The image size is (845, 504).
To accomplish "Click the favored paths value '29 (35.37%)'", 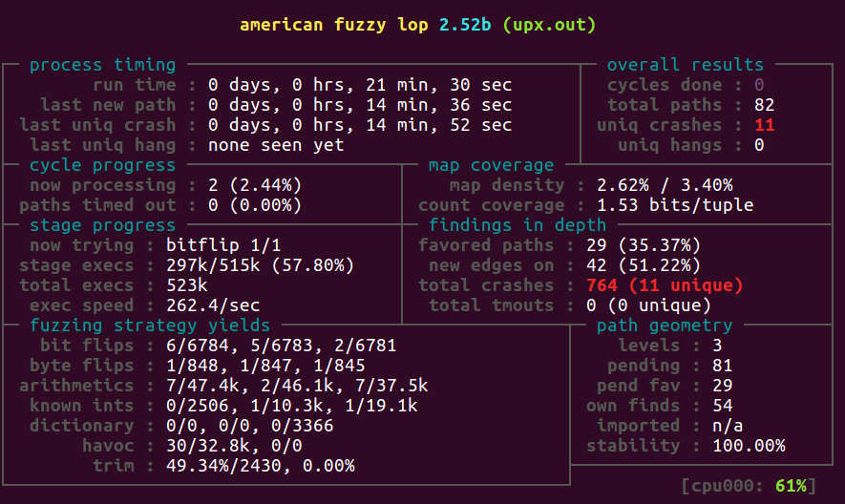I will tap(644, 245).
